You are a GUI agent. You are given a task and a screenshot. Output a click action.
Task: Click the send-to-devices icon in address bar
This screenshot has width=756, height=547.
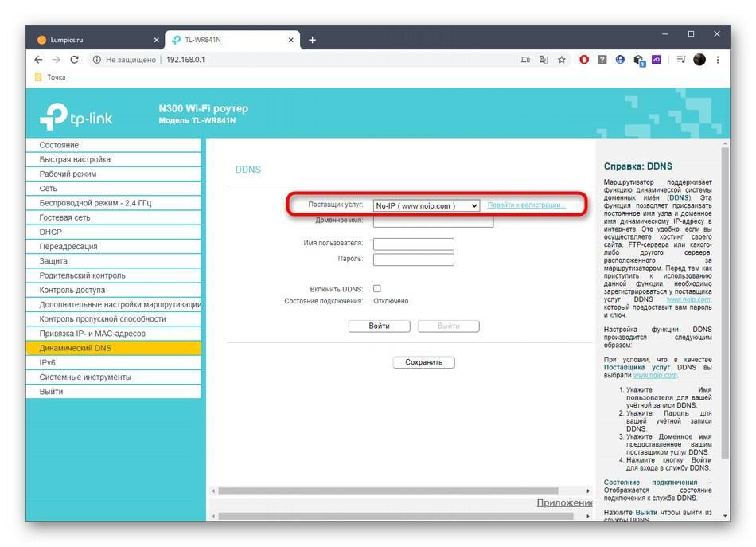525,60
